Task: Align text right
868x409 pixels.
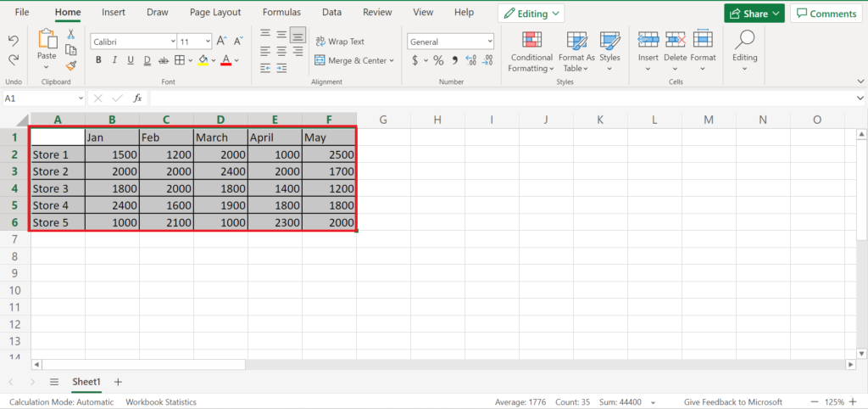Action: click(298, 51)
